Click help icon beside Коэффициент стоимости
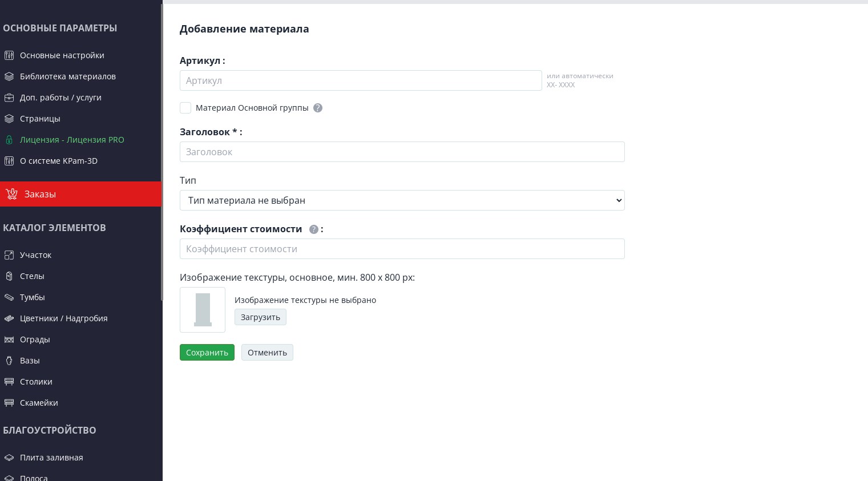 click(x=313, y=229)
